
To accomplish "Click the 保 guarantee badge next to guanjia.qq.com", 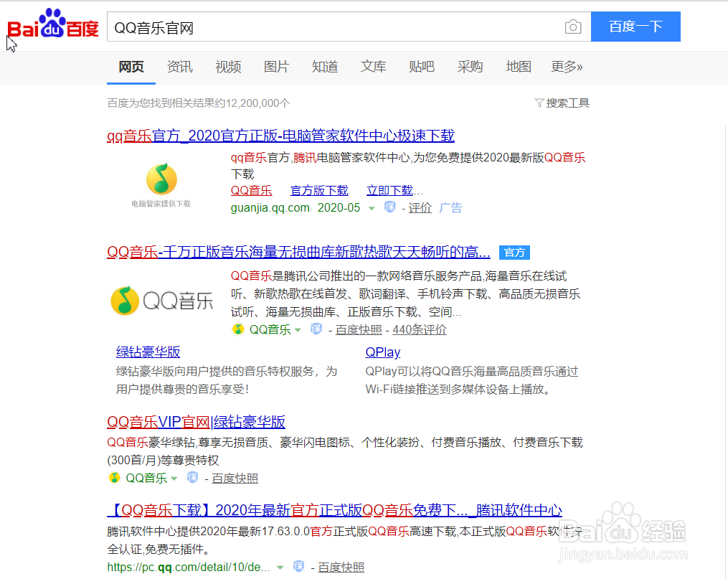I will point(389,207).
